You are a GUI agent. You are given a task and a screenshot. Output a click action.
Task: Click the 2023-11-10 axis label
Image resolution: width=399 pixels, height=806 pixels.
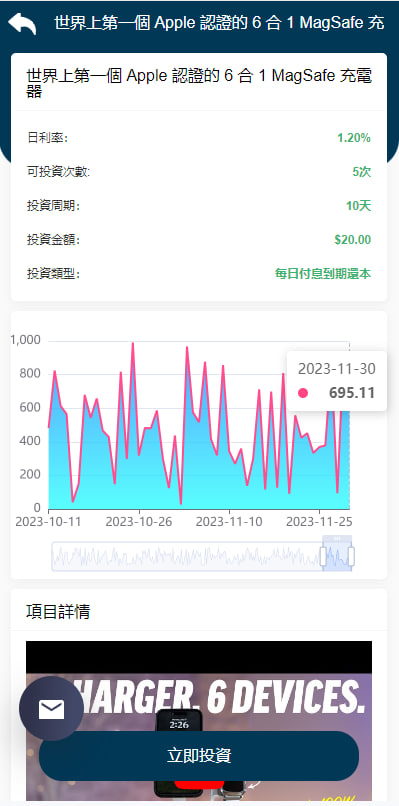click(x=229, y=522)
